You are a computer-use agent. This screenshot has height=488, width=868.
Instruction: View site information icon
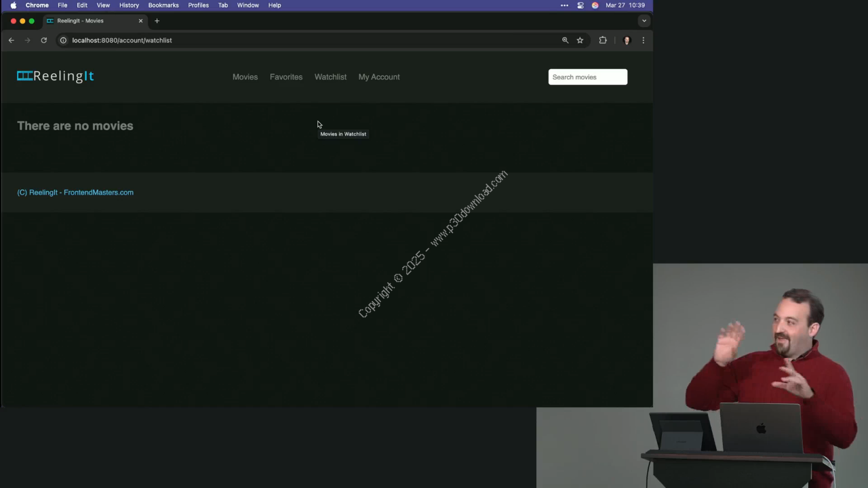[x=63, y=40]
